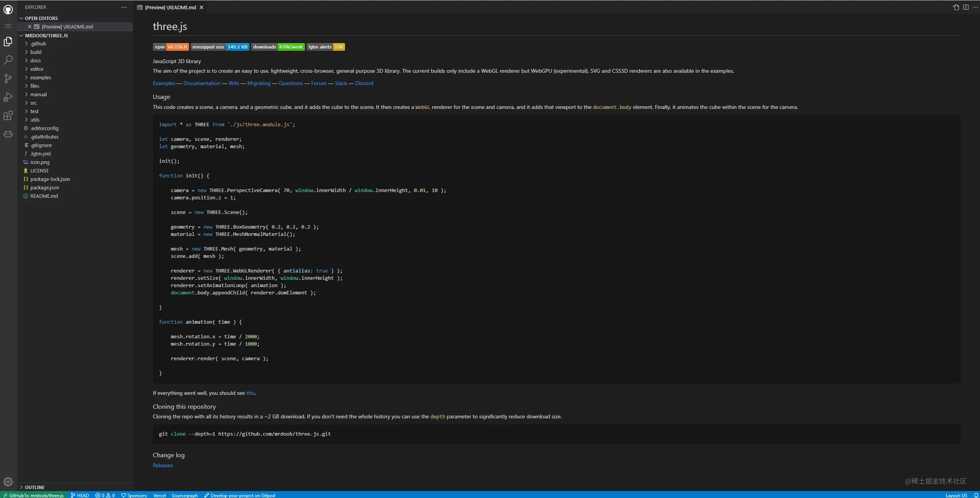Open the hamburger menu below the logo
The image size is (980, 498).
tap(8, 26)
